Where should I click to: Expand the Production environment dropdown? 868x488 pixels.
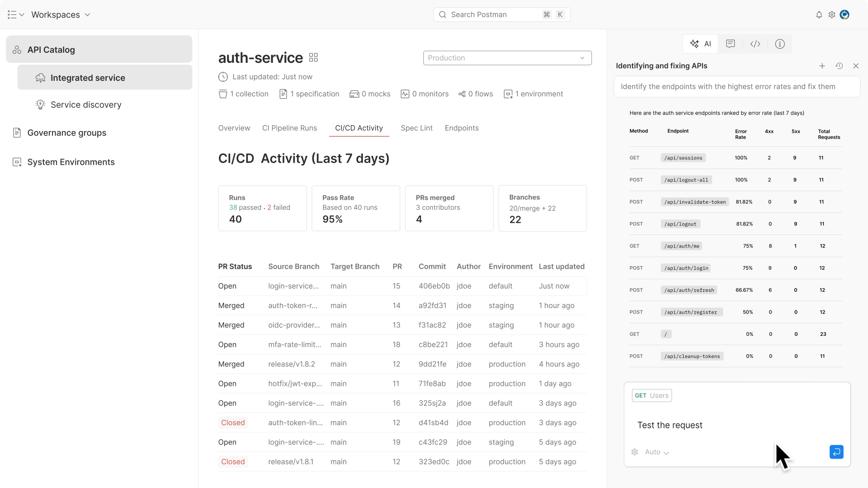pyautogui.click(x=507, y=58)
